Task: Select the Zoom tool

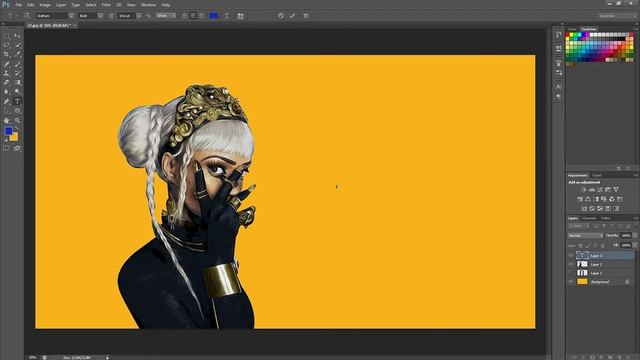Action: (x=17, y=121)
